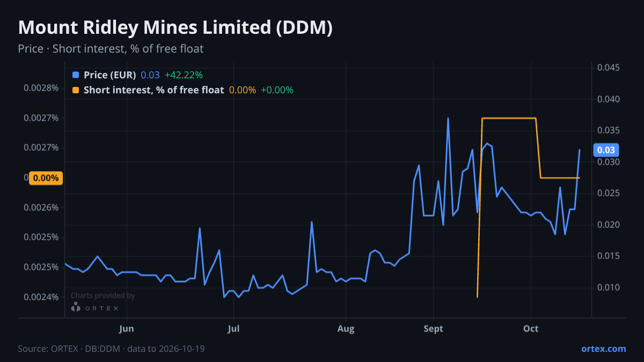644x362 pixels.
Task: Click the orange Short interest legend swatch
Action: (x=75, y=90)
